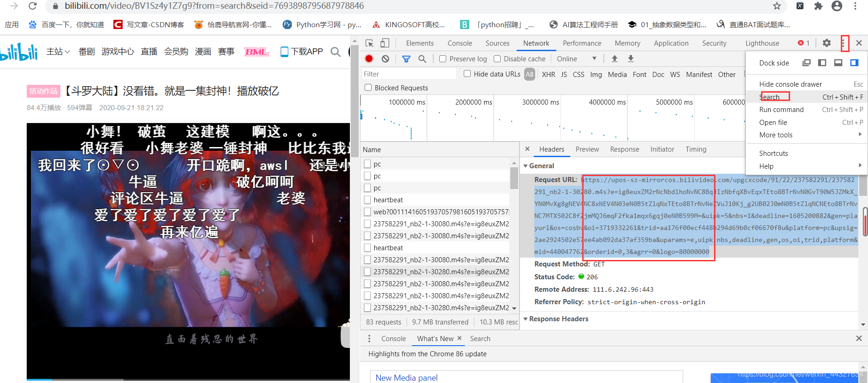Open Shortcuts menu entry
The width and height of the screenshot is (868, 383).
pos(807,153)
